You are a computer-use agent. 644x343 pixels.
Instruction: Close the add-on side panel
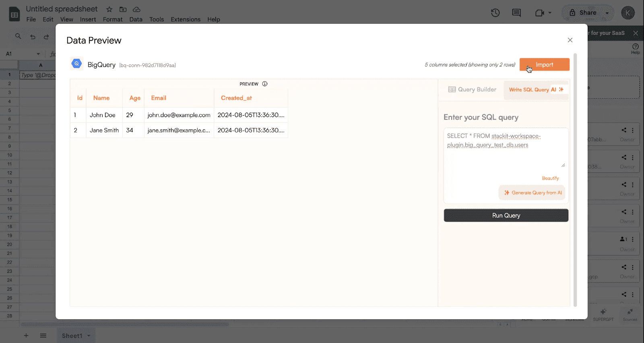click(636, 33)
